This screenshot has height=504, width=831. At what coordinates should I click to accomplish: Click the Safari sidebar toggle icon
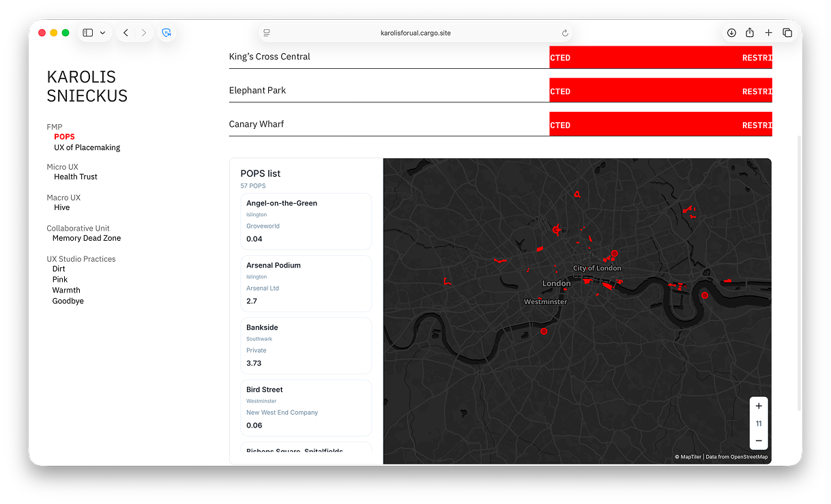pyautogui.click(x=88, y=33)
